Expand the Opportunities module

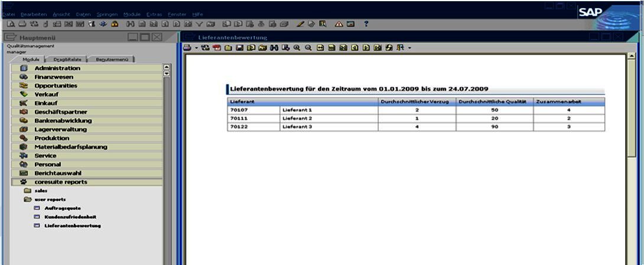pos(87,86)
